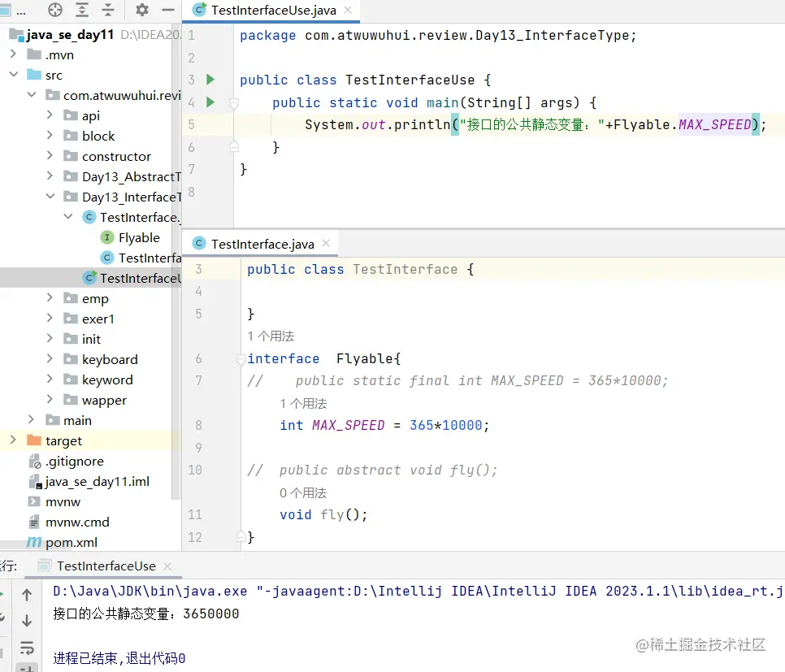Expand the .mvn folder
Screen dimensions: 785x672
(14, 54)
